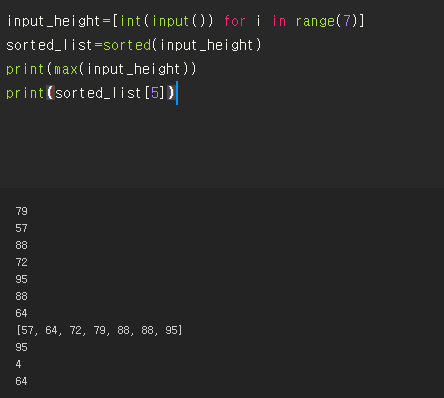Screen dimensions: 444x398
Task: Click the 'max' function name
Action: (x=66, y=69)
